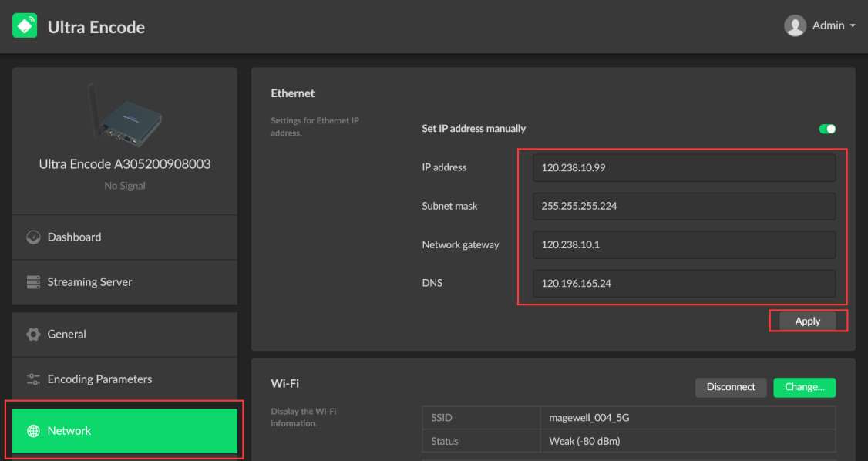Click the Wi-Fi Disconnect button

click(731, 387)
